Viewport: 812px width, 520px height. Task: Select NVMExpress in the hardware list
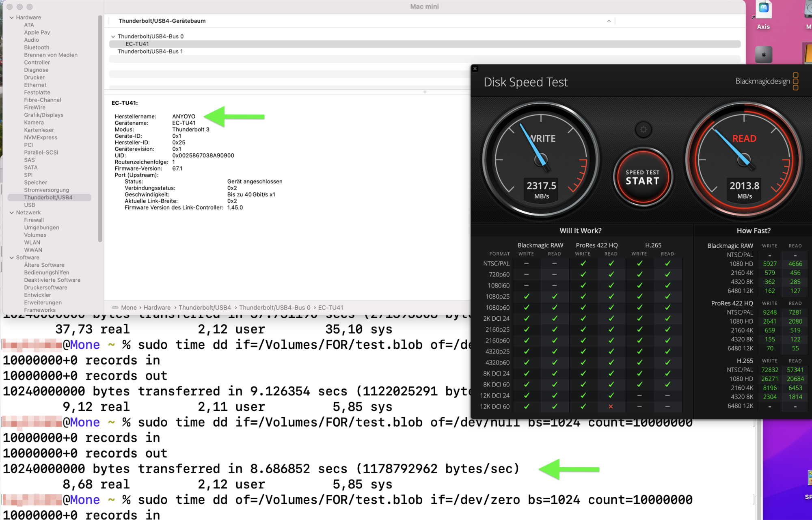(41, 138)
